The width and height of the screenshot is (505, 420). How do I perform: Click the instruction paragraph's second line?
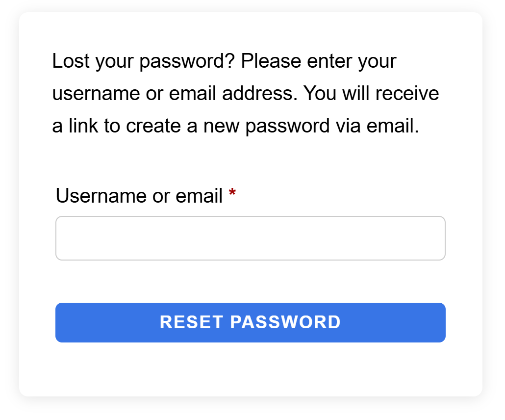(245, 94)
